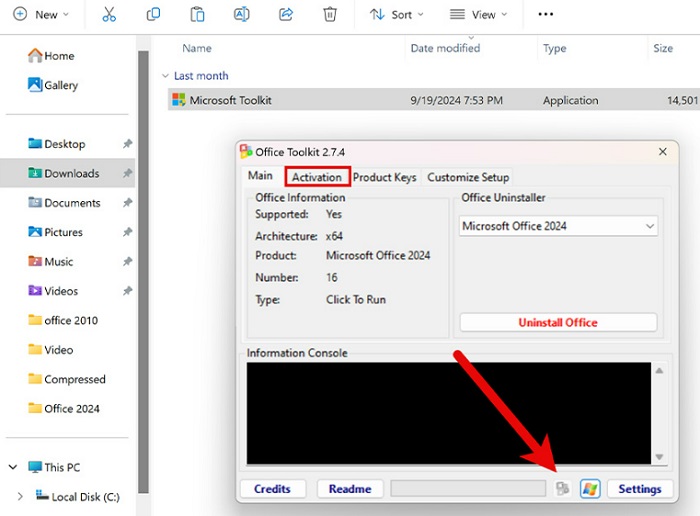The image size is (700, 516).
Task: Click the pin icon beside Videos
Action: coord(128,291)
